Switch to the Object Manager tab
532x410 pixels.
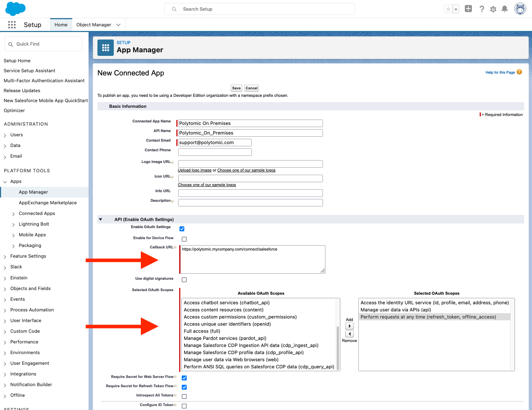tap(94, 25)
